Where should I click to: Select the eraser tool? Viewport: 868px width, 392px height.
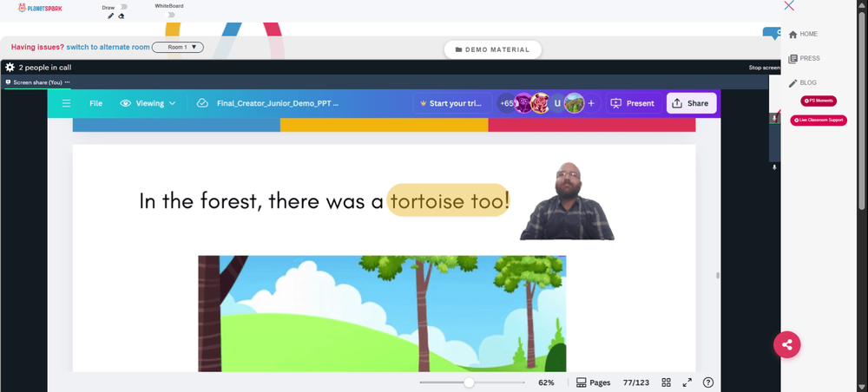pyautogui.click(x=122, y=16)
